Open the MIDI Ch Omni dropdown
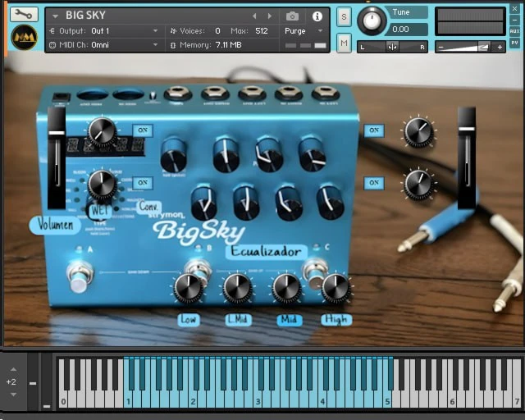The height and width of the screenshot is (420, 525). (x=104, y=45)
